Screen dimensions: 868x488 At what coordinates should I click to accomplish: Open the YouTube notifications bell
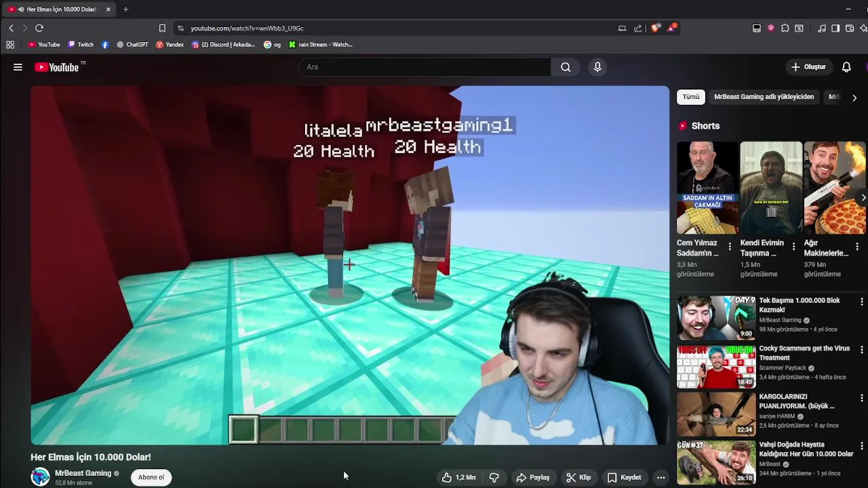point(846,67)
